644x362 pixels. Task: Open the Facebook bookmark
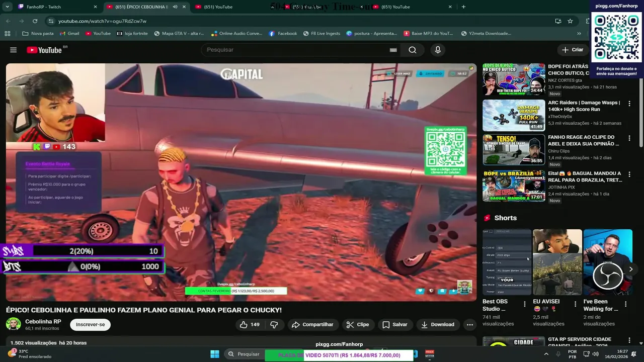283,34
